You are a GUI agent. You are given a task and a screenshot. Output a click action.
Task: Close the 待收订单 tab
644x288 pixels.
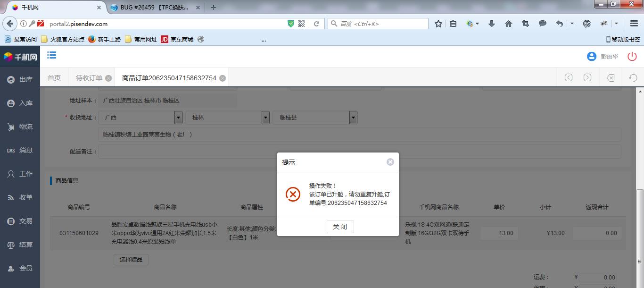point(108,78)
